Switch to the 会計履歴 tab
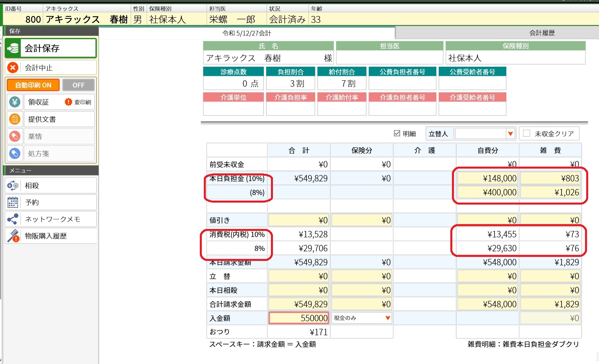The image size is (599, 364). (542, 33)
